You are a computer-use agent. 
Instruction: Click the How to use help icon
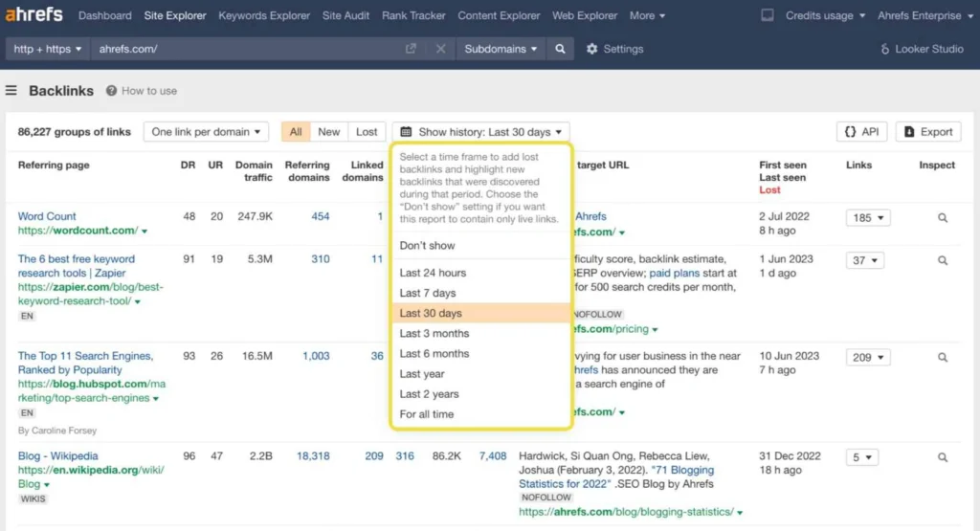click(111, 91)
